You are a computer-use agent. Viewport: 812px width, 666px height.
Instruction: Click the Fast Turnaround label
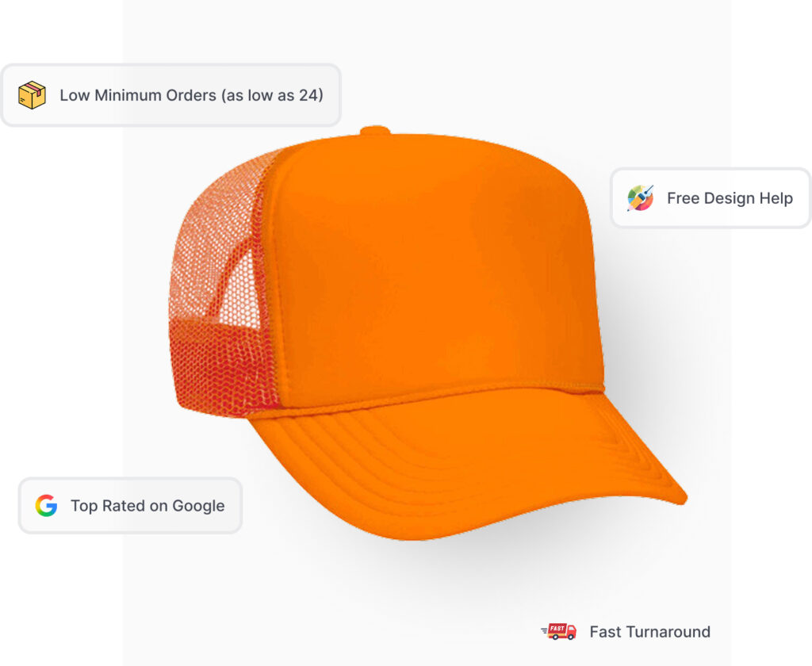point(650,632)
